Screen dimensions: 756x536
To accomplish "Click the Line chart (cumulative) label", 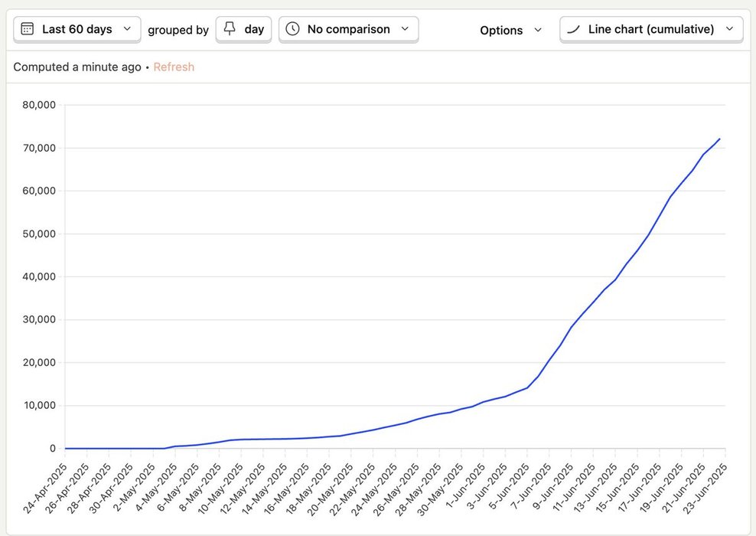I will (x=651, y=29).
